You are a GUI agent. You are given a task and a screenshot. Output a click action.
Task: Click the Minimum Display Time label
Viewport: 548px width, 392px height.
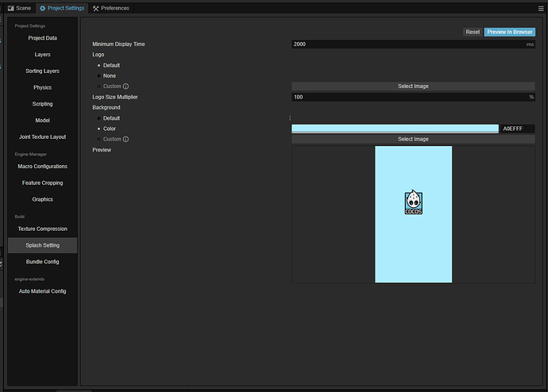(118, 44)
